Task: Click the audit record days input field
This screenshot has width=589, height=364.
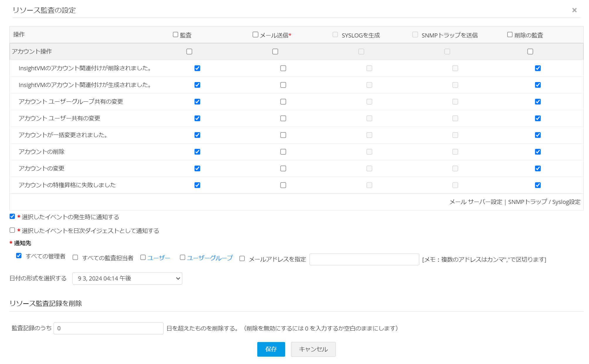Action: tap(108, 328)
